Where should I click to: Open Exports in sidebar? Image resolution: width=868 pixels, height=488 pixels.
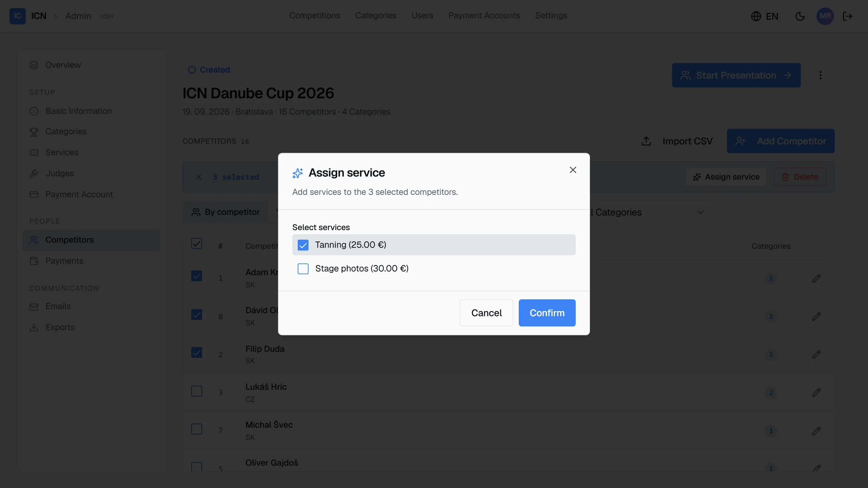(x=91, y=327)
